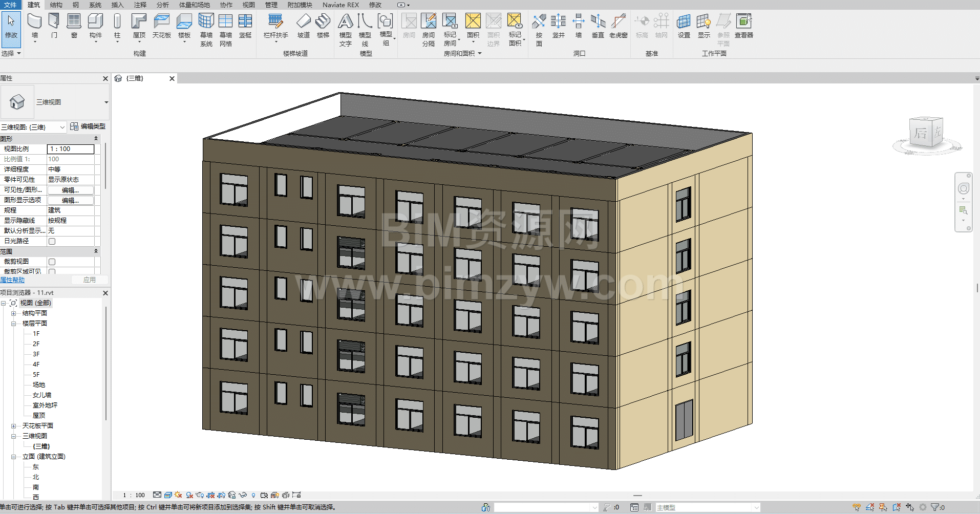
Task: Open the 视图 ribbon tab
Action: tap(248, 5)
